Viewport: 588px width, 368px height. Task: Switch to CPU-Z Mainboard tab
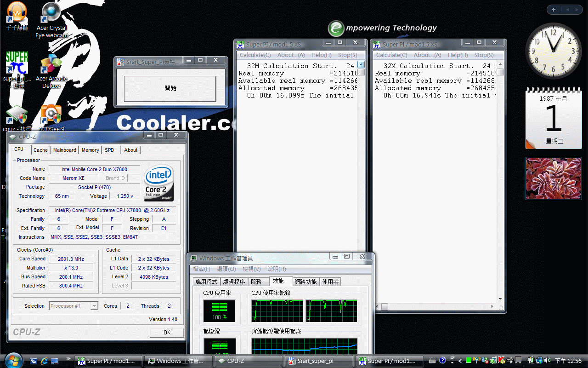tap(65, 150)
